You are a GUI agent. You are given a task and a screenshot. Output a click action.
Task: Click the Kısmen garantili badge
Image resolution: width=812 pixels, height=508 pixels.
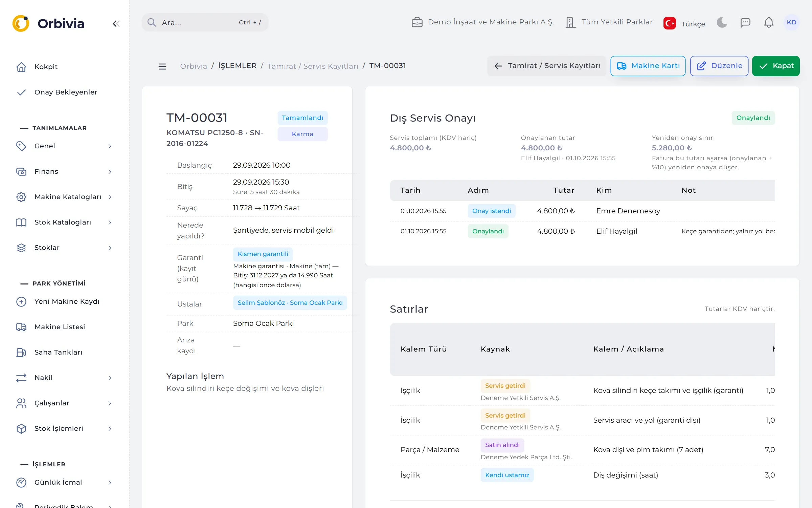(x=263, y=254)
